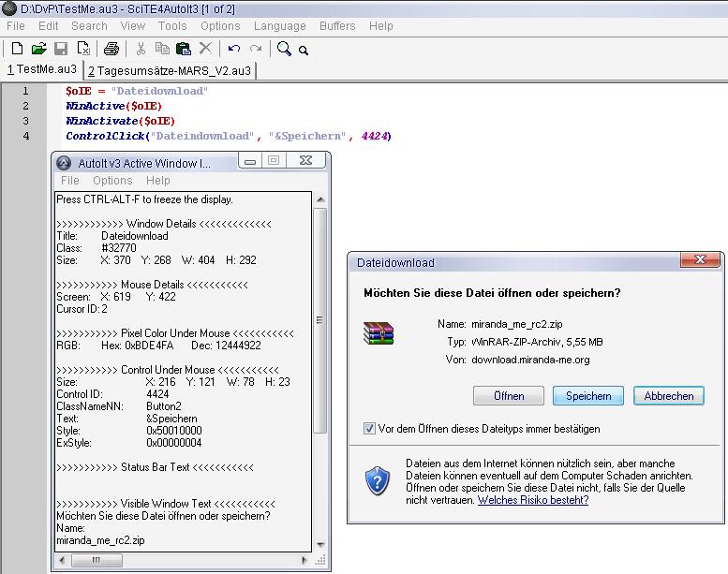Click the Find magnifier icon in the toolbar
Viewport: 728px width, 574px height.
point(283,49)
